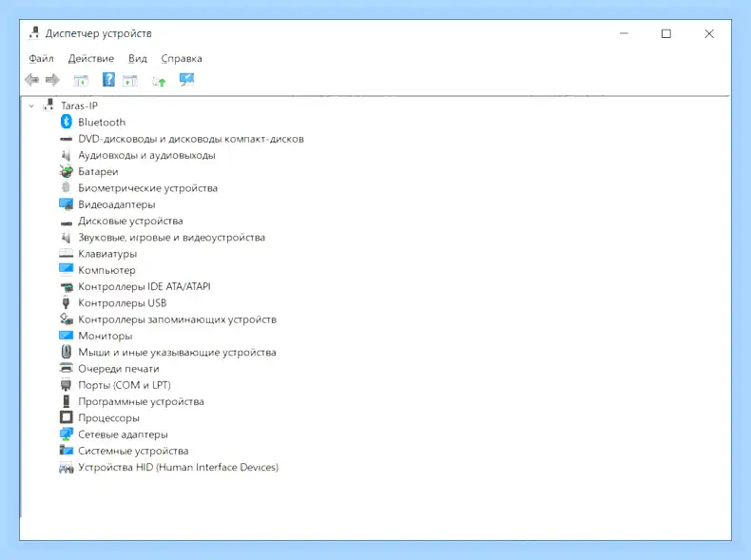Click the Биометрические устройства fingerprint icon

pos(67,188)
